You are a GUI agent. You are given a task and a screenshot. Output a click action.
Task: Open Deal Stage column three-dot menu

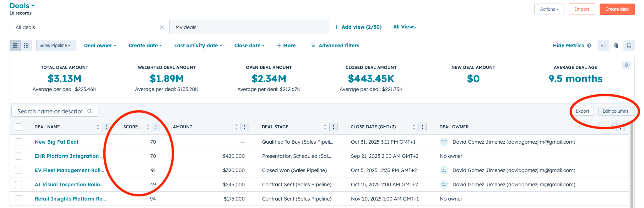333,127
